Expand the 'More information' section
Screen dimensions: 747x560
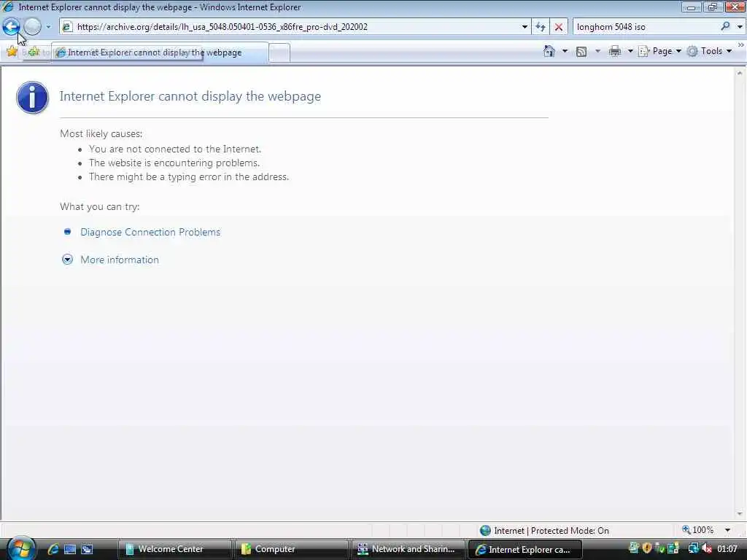pyautogui.click(x=67, y=260)
